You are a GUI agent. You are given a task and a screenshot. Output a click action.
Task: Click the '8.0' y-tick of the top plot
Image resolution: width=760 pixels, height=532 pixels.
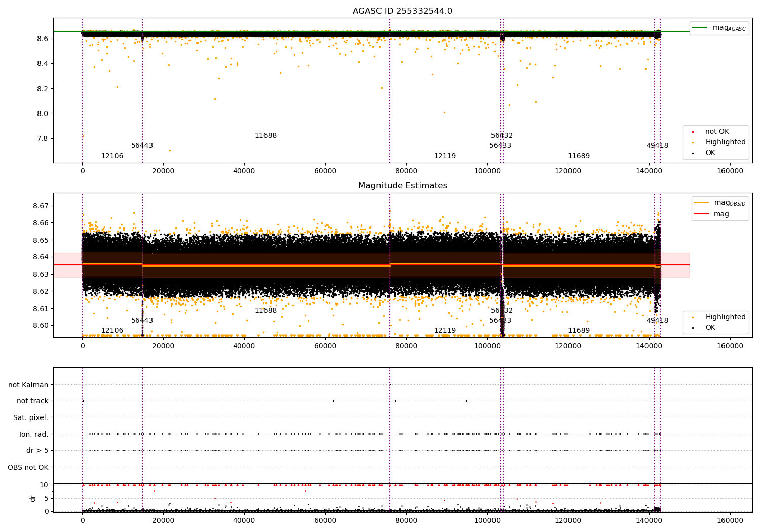[x=43, y=113]
